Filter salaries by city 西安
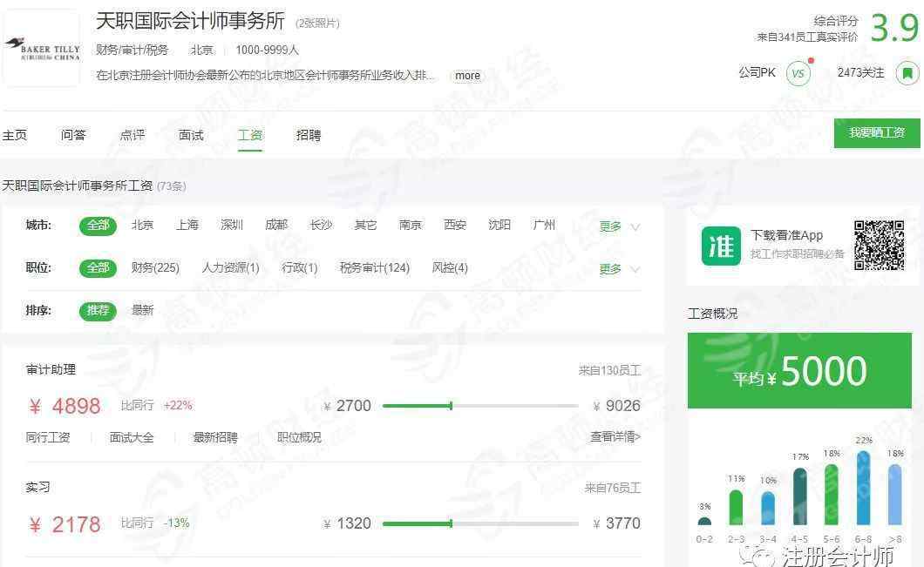This screenshot has width=924, height=567. pyautogui.click(x=455, y=225)
